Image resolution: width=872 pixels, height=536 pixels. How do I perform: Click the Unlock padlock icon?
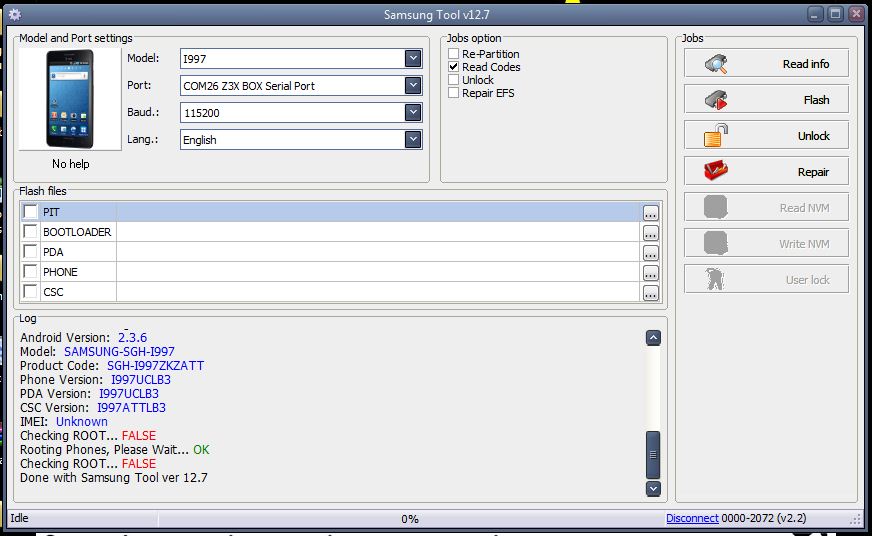pyautogui.click(x=716, y=136)
